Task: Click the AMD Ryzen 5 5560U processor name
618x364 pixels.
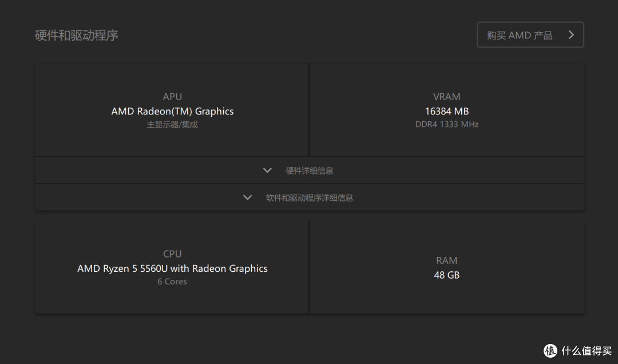Action: click(172, 268)
